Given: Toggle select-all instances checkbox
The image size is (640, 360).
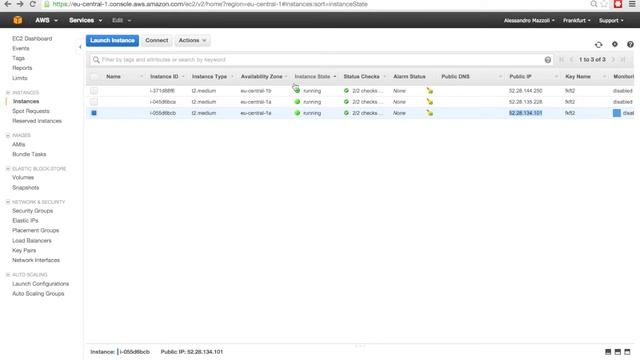Looking at the screenshot, I should pyautogui.click(x=94, y=76).
